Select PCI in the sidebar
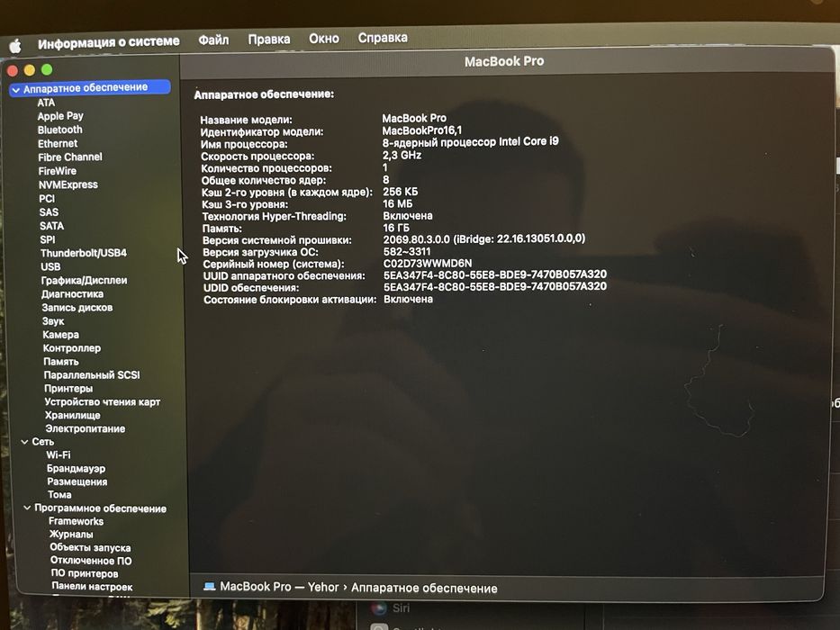 tap(47, 199)
